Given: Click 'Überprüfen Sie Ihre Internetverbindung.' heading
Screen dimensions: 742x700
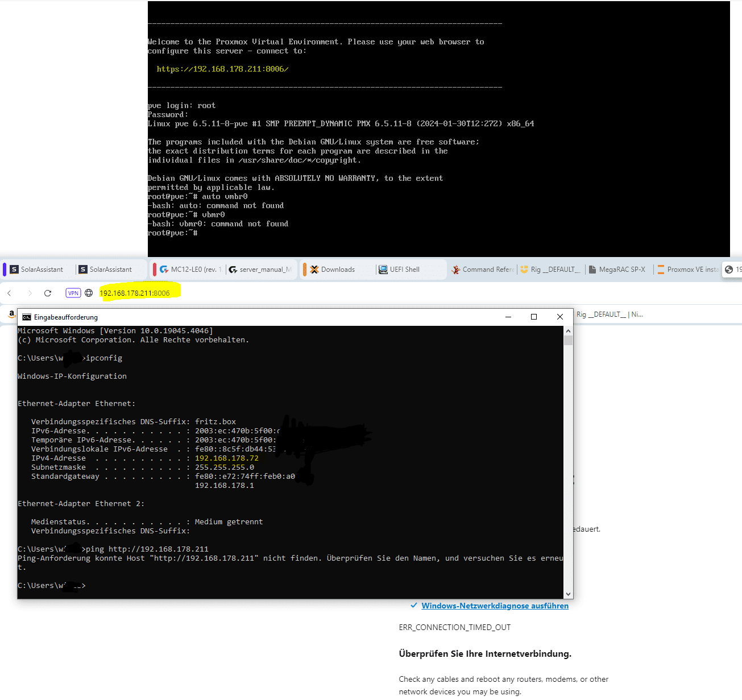Looking at the screenshot, I should tap(485, 654).
